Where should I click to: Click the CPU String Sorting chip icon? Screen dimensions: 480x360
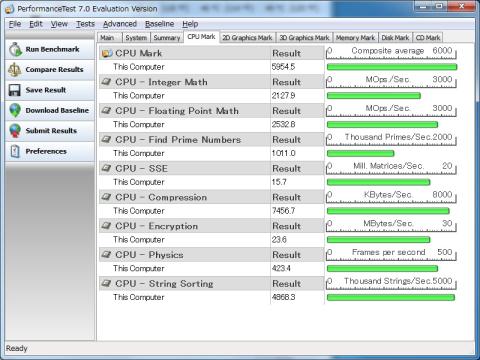tap(106, 283)
